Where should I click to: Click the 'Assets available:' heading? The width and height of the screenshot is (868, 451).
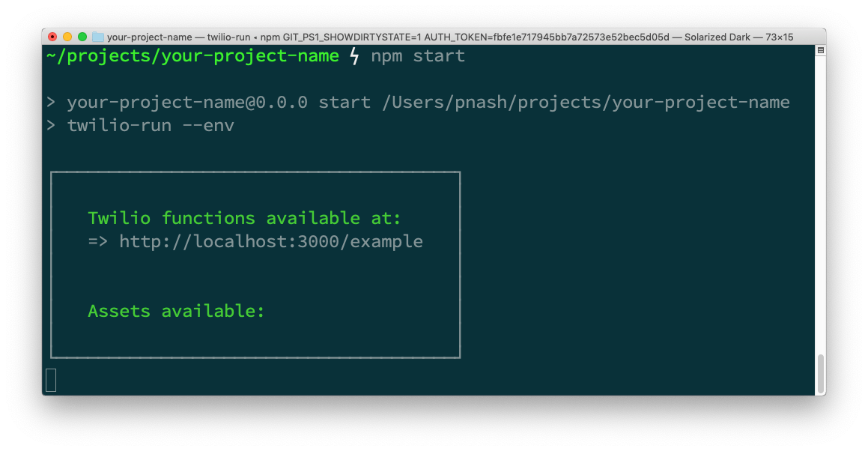(176, 311)
